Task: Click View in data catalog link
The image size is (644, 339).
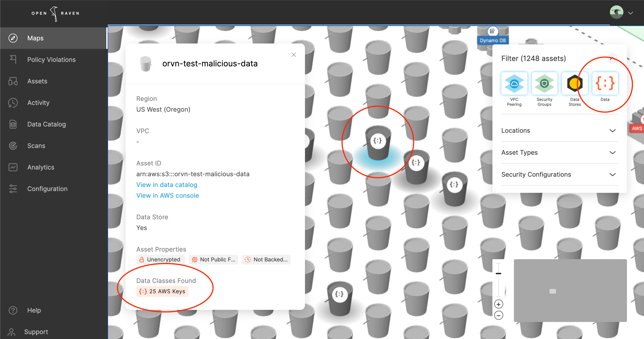Action: tap(167, 185)
